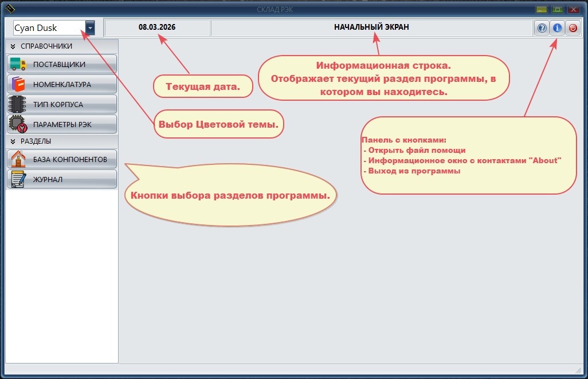The height and width of the screenshot is (379, 588).
Task: Click the НАЧАЛЬНЫЙ ЭКРАН info line
Action: coord(371,27)
